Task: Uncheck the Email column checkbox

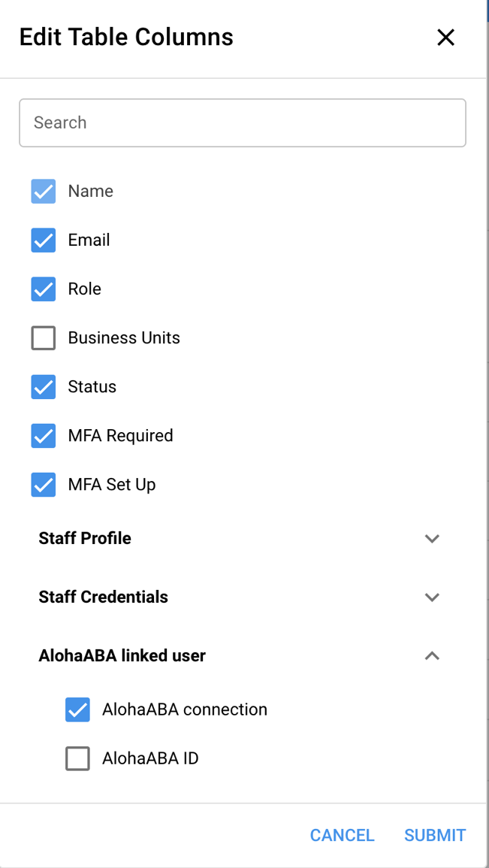Action: click(44, 240)
